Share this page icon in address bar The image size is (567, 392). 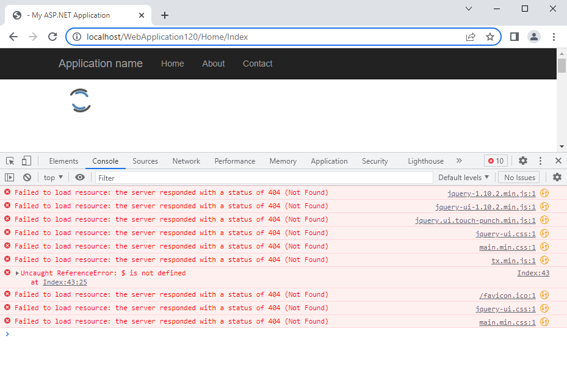click(471, 37)
